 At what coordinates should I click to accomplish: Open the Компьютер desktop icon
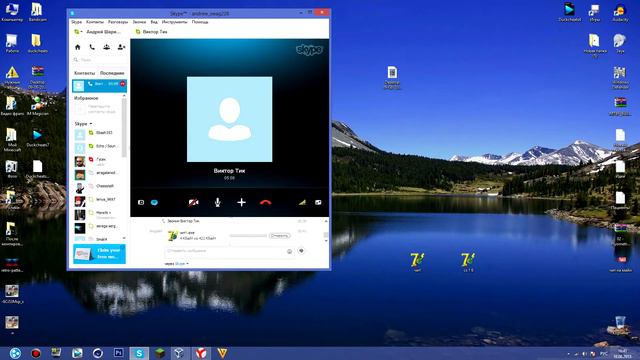pos(12,12)
